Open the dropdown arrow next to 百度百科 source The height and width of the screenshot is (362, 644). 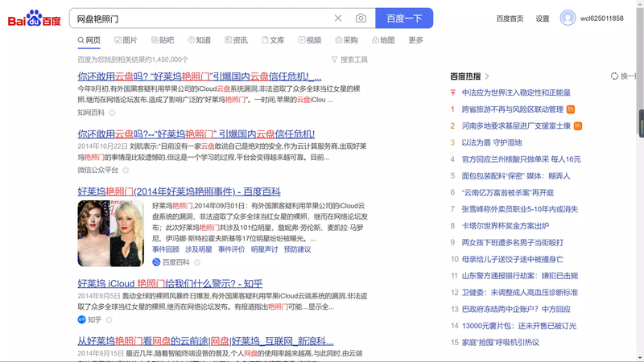[197, 262]
